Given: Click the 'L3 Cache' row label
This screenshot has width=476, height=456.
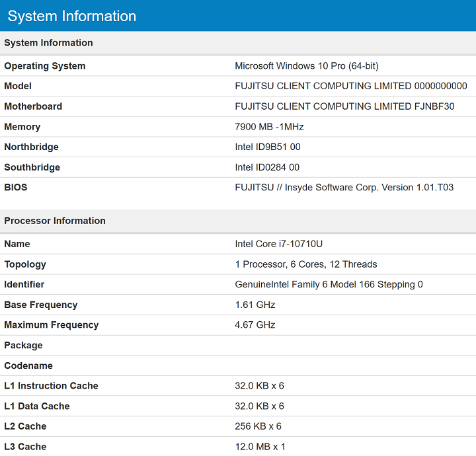Looking at the screenshot, I should coord(26,447).
